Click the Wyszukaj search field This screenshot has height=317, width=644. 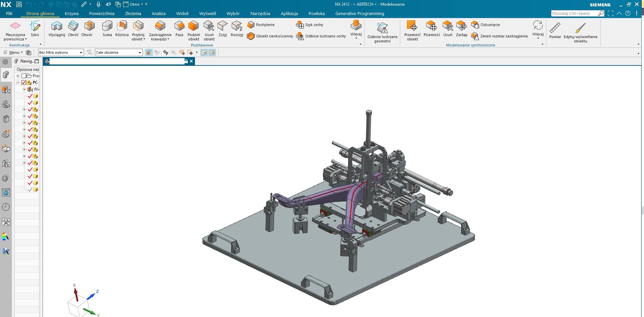(x=573, y=13)
